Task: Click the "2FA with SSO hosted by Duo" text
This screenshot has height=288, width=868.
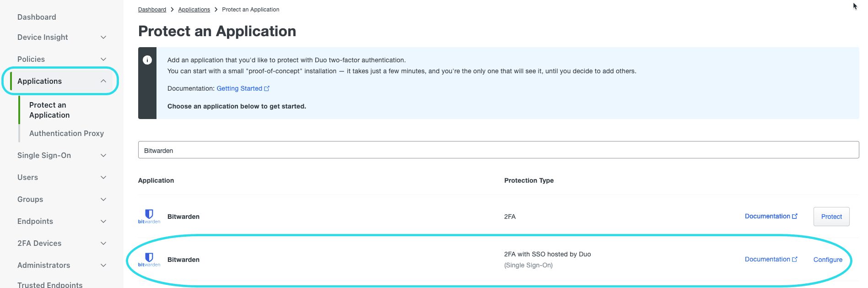Action: 547,254
